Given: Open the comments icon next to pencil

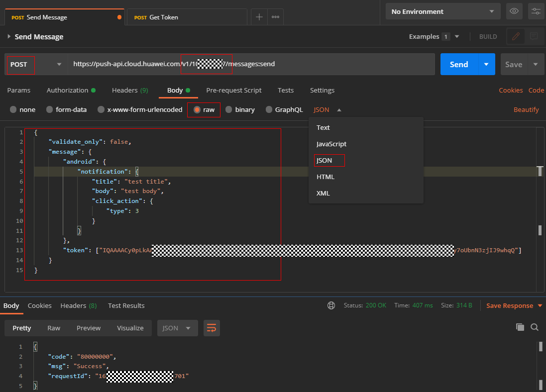Looking at the screenshot, I should pyautogui.click(x=534, y=36).
